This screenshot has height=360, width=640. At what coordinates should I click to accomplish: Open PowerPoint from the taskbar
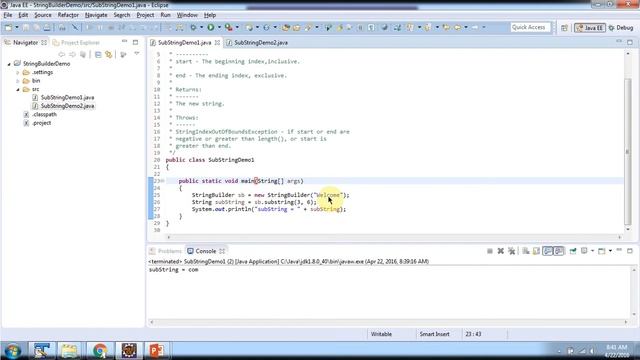coord(157,351)
